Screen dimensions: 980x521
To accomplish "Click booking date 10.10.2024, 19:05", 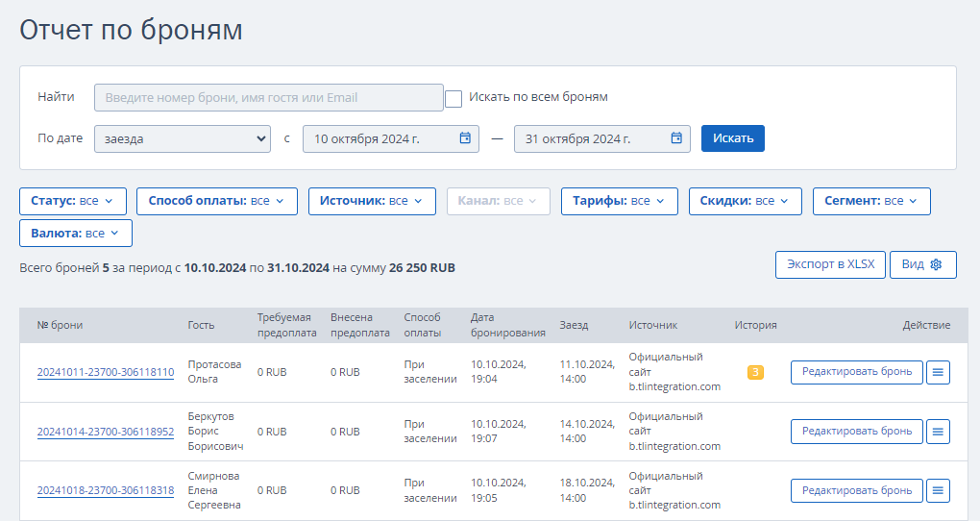I will click(x=498, y=490).
